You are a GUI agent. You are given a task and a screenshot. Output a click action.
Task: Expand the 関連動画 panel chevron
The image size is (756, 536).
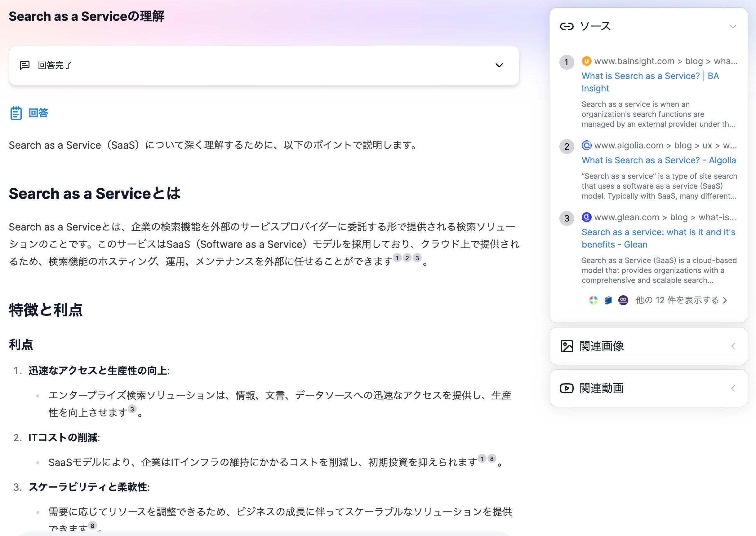(x=733, y=388)
